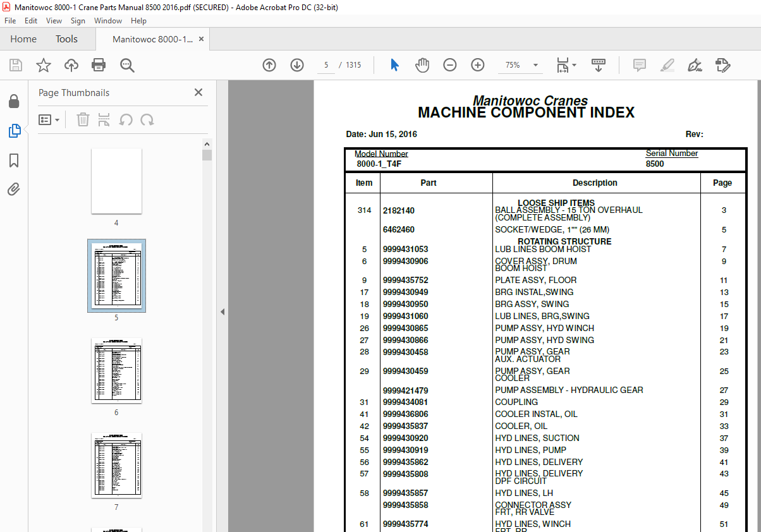
Task: Zoom out with the minus button
Action: pos(450,65)
